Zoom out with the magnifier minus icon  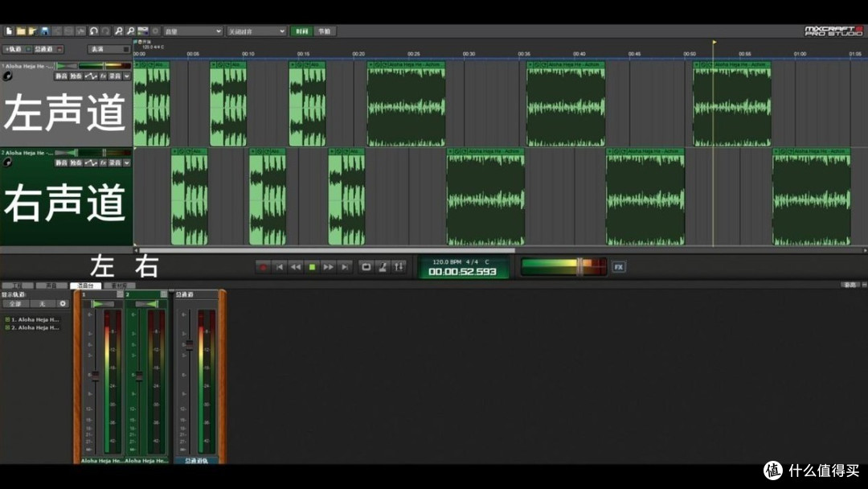[131, 31]
